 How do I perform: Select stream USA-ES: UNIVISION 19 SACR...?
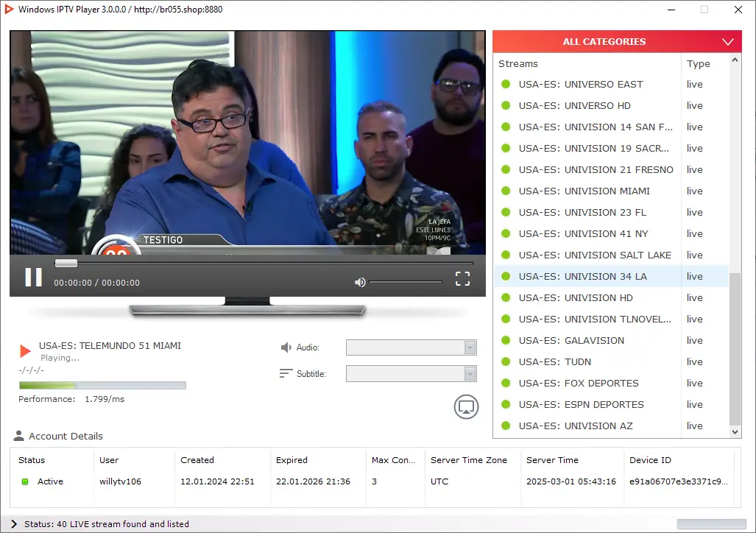(x=612, y=148)
